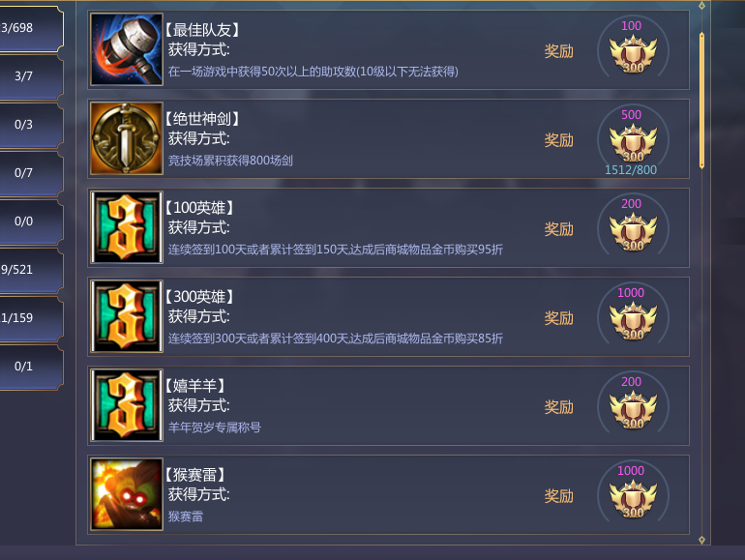Image resolution: width=745 pixels, height=560 pixels.
Task: Switch to the 3/7 category tab
Action: pyautogui.click(x=30, y=76)
